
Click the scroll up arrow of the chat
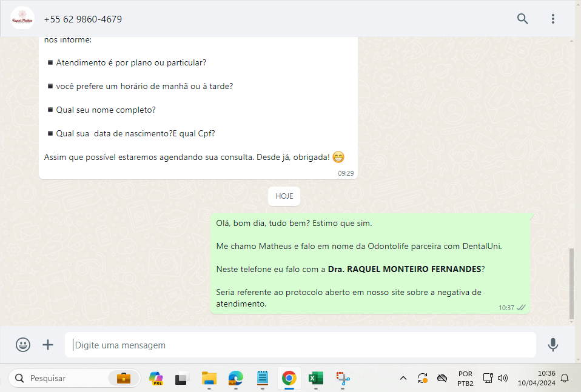click(x=571, y=41)
